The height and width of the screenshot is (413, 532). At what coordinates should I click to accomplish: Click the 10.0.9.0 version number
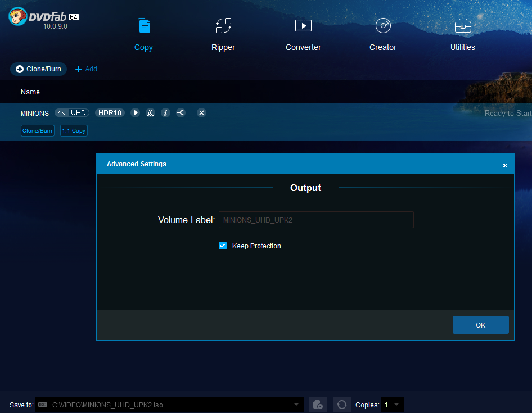click(55, 26)
